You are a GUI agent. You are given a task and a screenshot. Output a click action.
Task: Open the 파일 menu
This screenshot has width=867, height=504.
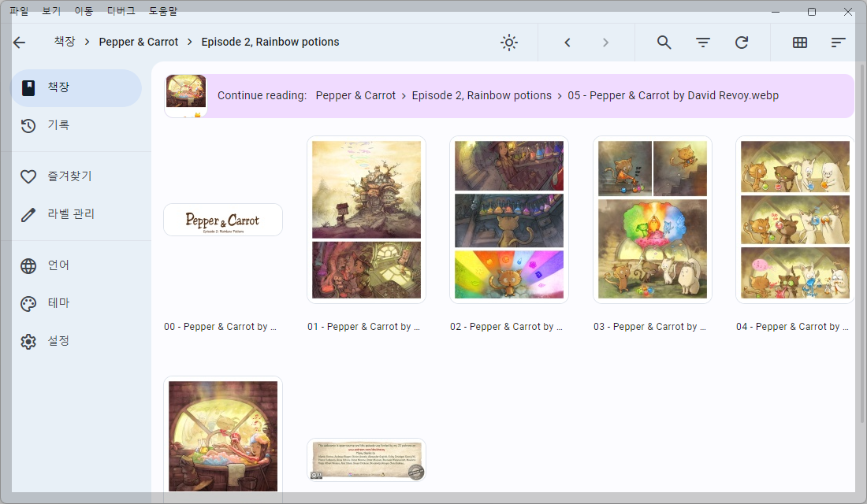point(20,11)
